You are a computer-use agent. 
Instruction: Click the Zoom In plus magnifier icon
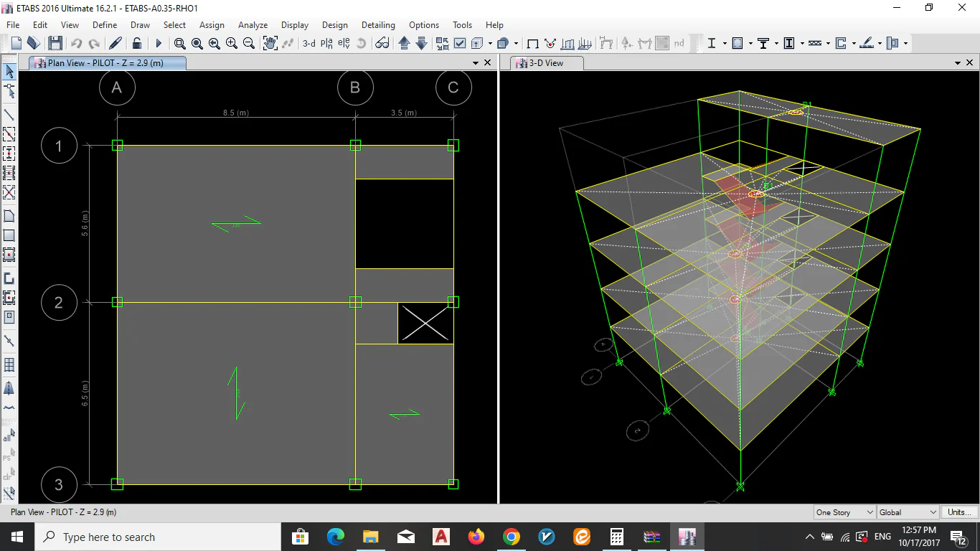point(231,44)
